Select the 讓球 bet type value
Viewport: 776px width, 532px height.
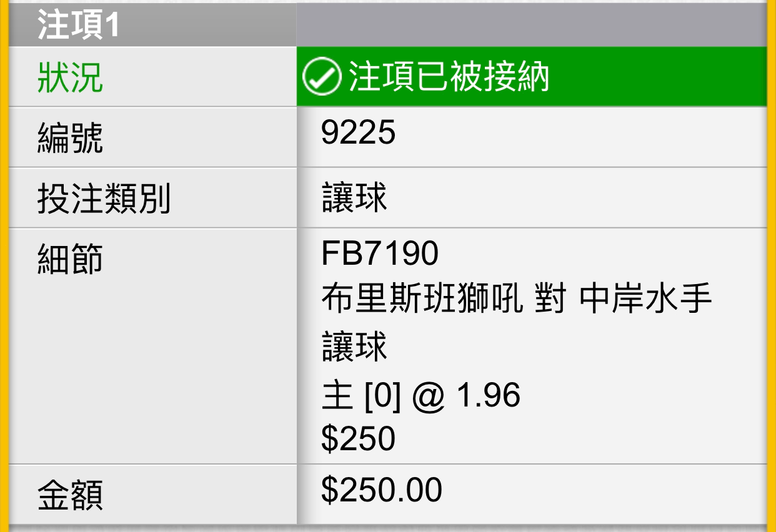pyautogui.click(x=354, y=197)
